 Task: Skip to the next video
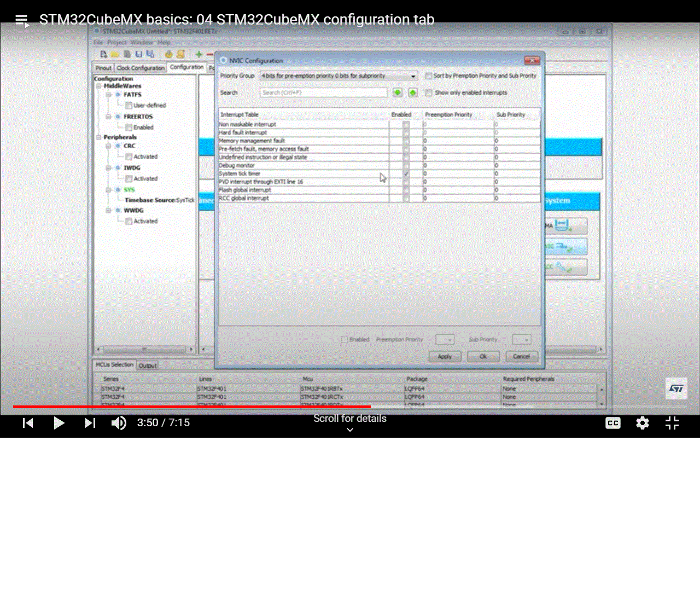click(x=90, y=423)
